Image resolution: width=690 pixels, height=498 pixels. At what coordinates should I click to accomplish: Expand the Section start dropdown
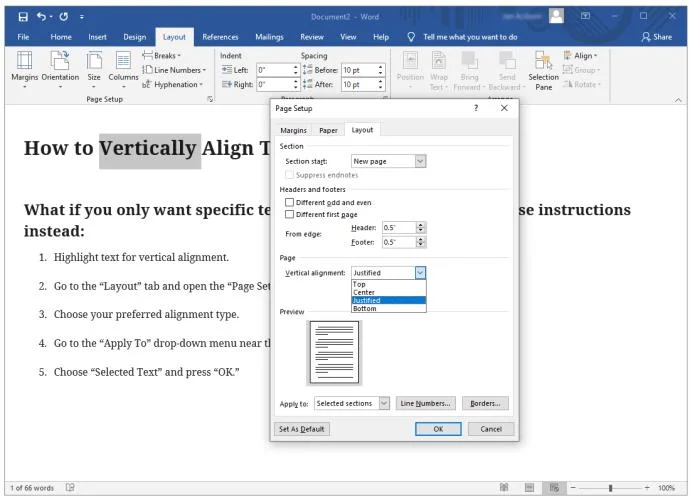420,161
